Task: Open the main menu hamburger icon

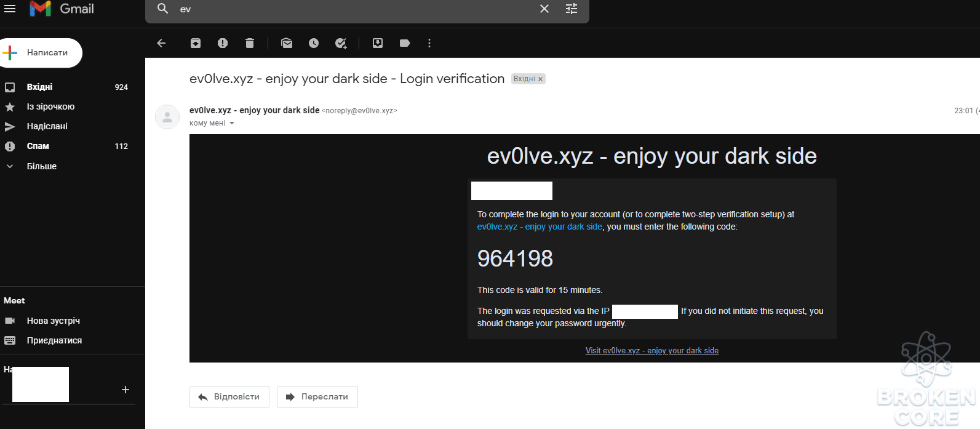Action: pyautogui.click(x=10, y=9)
